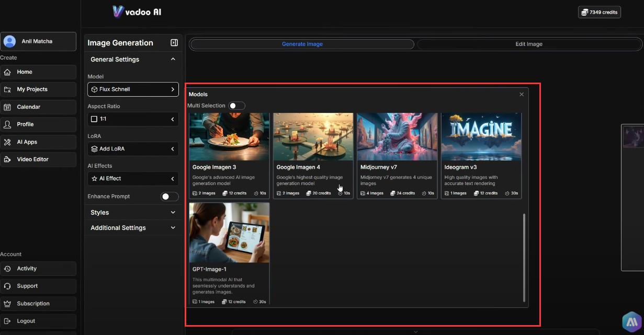Launch the Video Editor

38,159
